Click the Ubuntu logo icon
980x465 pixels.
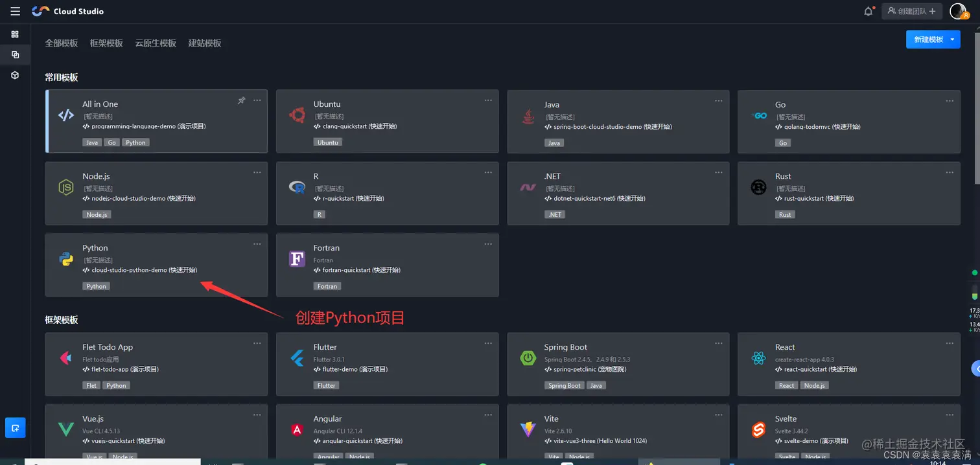point(297,115)
